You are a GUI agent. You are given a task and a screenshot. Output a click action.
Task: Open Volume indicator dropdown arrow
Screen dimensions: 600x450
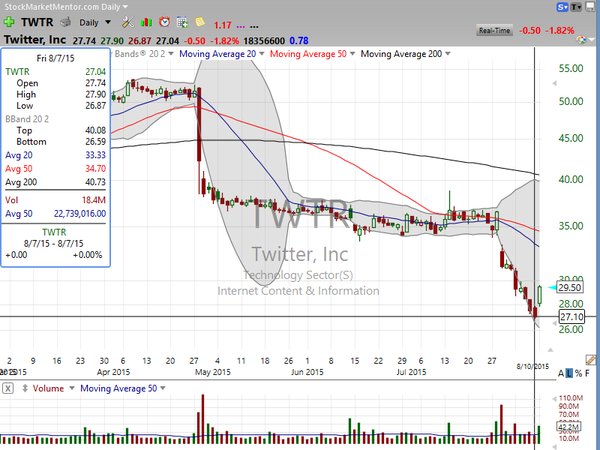click(x=71, y=388)
